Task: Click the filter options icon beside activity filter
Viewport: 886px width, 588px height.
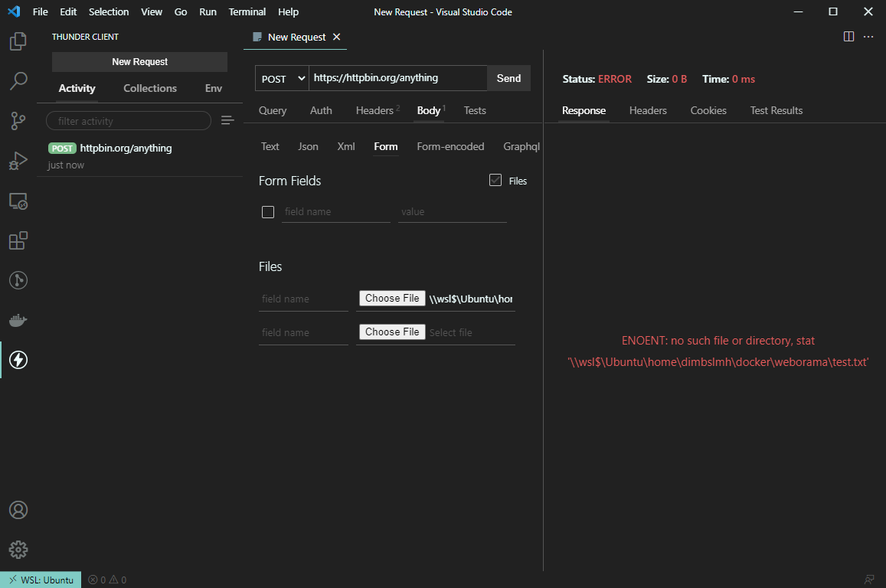Action: click(227, 120)
